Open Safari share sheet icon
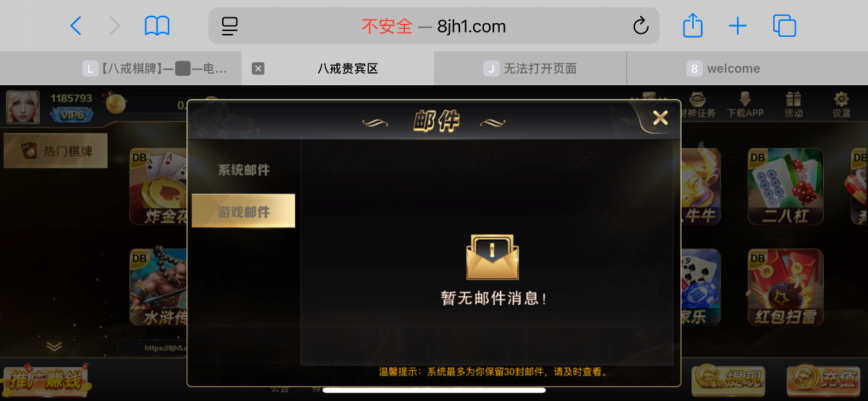This screenshot has width=868, height=401. point(693,26)
